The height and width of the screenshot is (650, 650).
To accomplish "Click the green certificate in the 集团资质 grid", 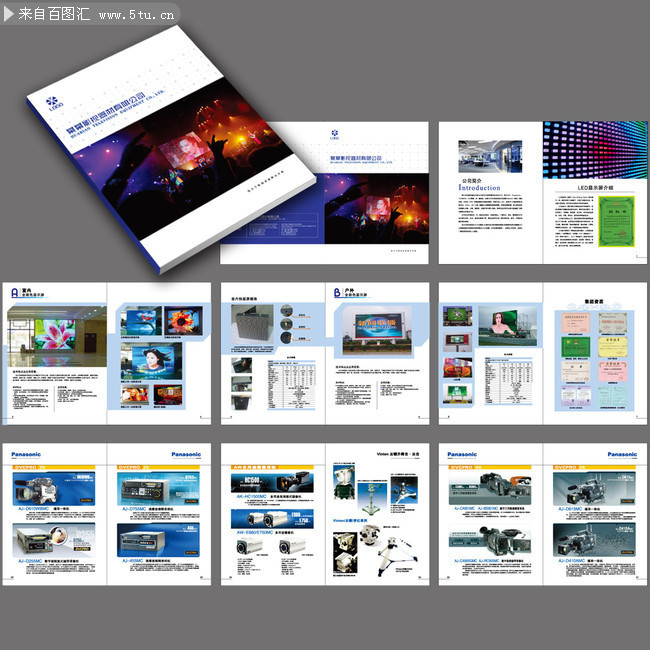I will tap(575, 347).
